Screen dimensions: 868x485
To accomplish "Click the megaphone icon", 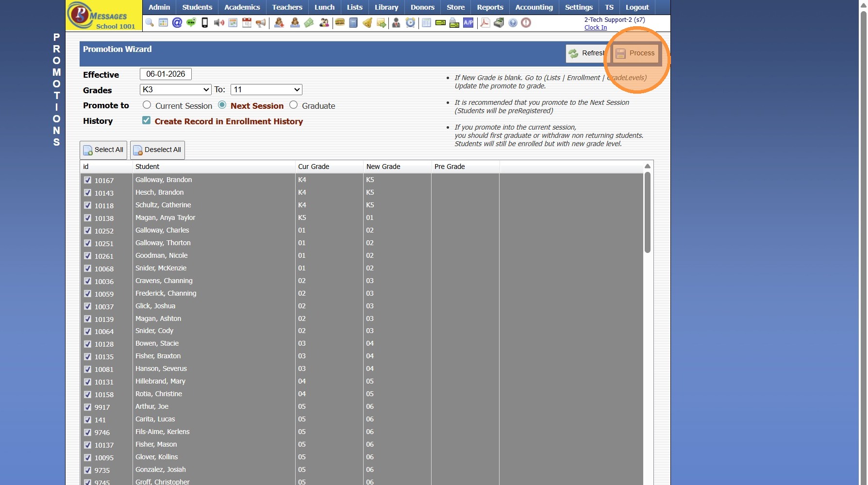I will pos(261,23).
